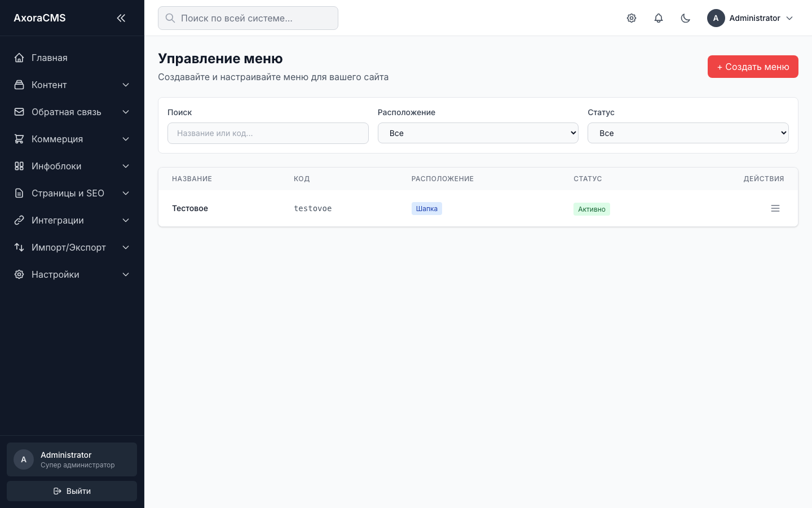Go to Главная in the sidebar
Viewport: 812px width, 508px height.
pos(72,58)
